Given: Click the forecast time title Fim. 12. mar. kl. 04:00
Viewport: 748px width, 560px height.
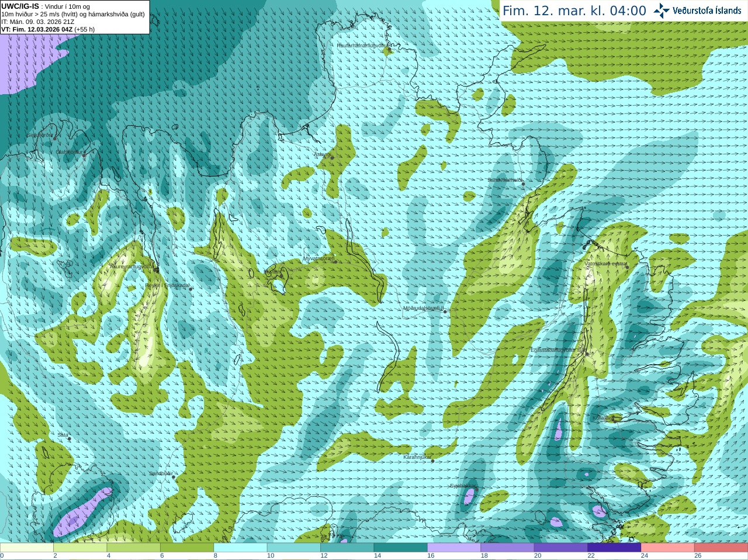Looking at the screenshot, I should (x=574, y=11).
